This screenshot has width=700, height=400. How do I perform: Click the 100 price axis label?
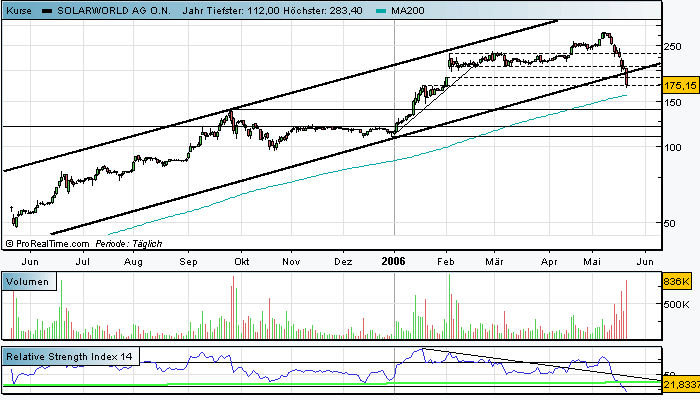click(672, 147)
